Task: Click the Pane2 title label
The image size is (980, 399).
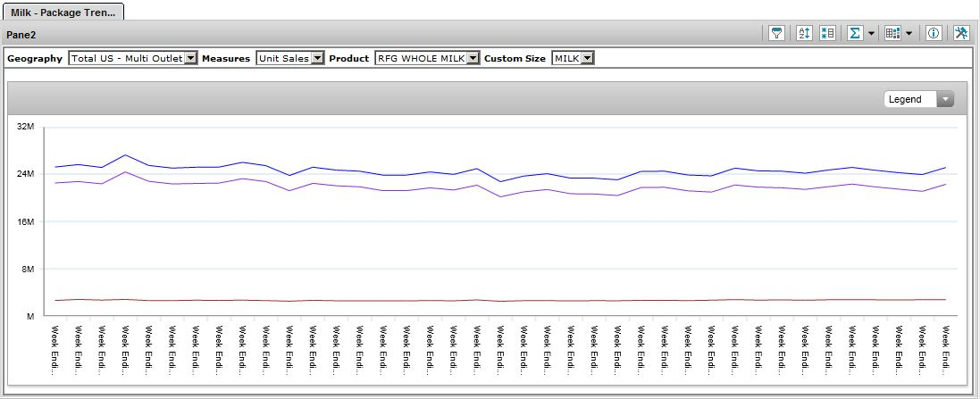Action: click(22, 34)
